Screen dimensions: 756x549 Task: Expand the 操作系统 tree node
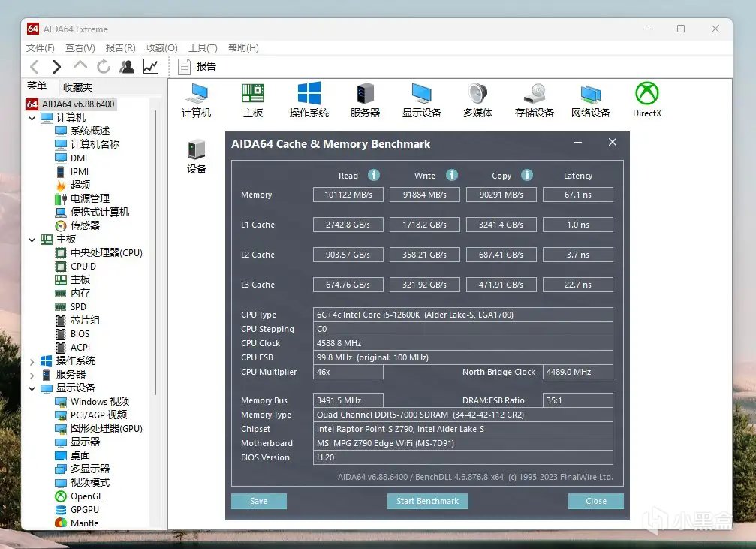coord(32,361)
